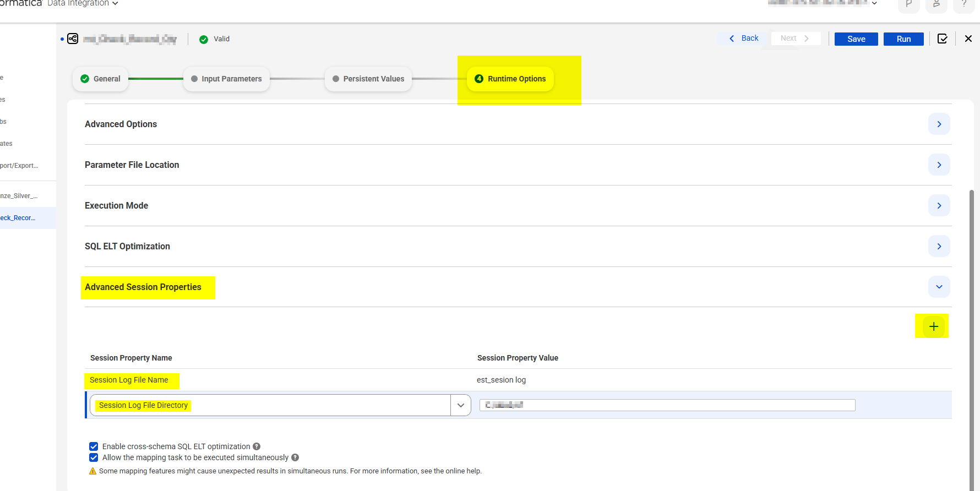980x491 pixels.
Task: Open the eck_Recor tab in sidebar
Action: tap(28, 218)
